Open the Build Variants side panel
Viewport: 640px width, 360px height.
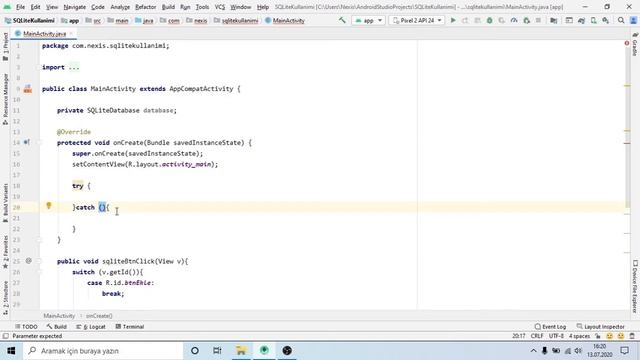[5, 203]
